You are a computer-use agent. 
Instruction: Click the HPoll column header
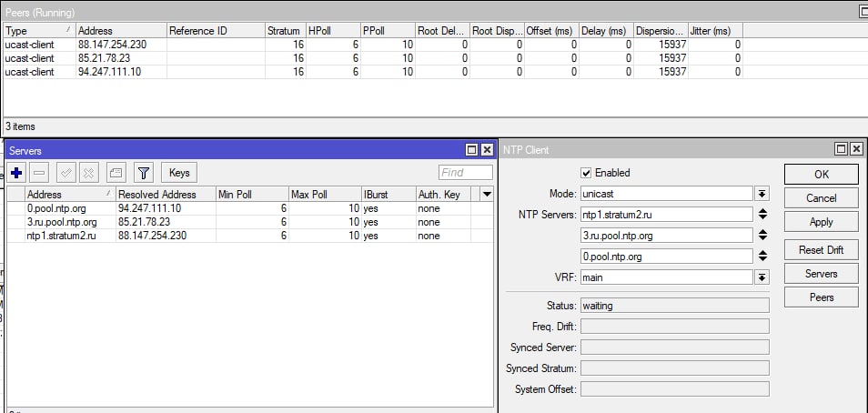coord(333,31)
